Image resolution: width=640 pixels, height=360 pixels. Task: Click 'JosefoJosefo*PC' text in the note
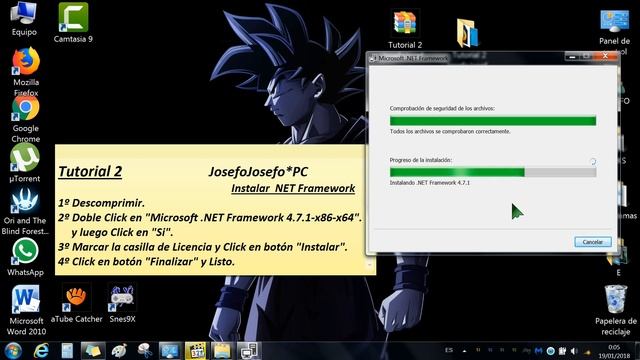click(x=258, y=172)
